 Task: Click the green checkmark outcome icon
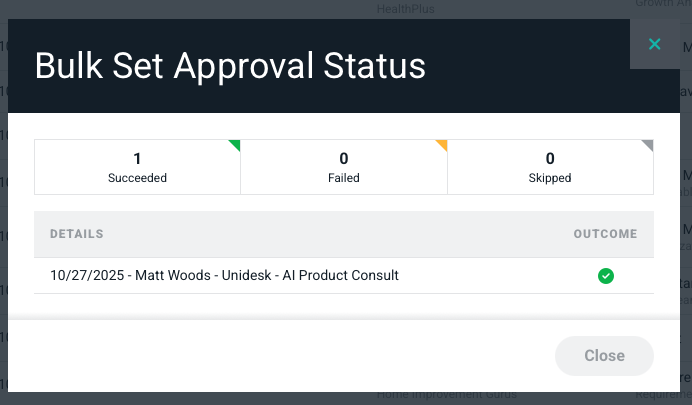(x=605, y=276)
